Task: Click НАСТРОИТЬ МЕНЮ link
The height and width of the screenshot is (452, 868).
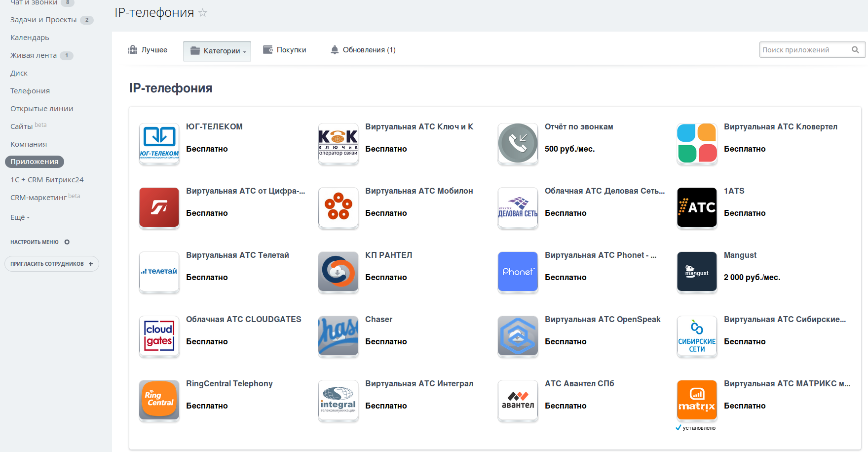Action: [x=35, y=242]
